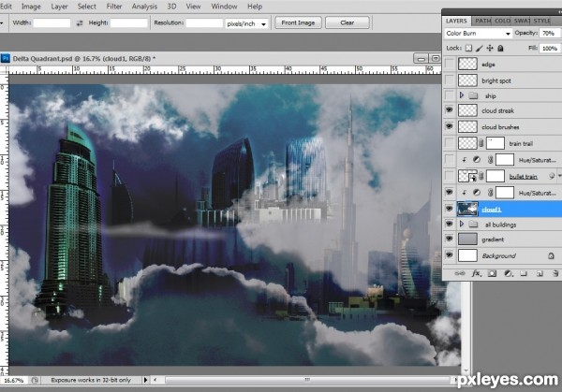Click the status bar info icon beside zoom
The width and height of the screenshot is (562, 392).
[x=35, y=380]
